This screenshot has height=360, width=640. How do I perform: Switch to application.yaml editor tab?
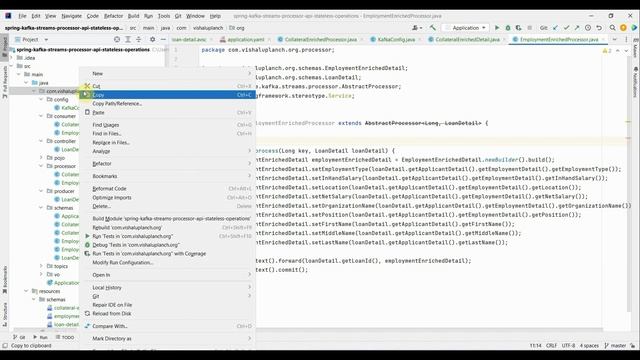tap(245, 40)
